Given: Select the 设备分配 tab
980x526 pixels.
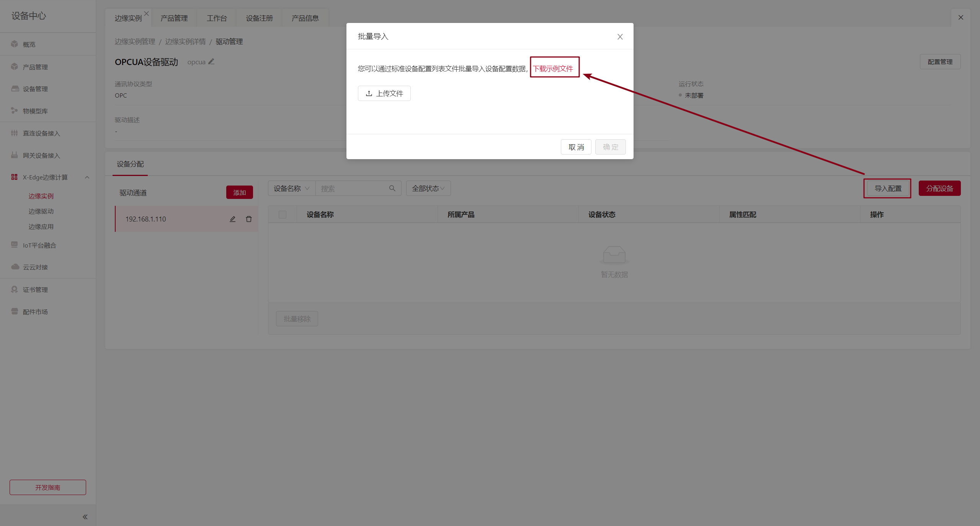Looking at the screenshot, I should 130,164.
